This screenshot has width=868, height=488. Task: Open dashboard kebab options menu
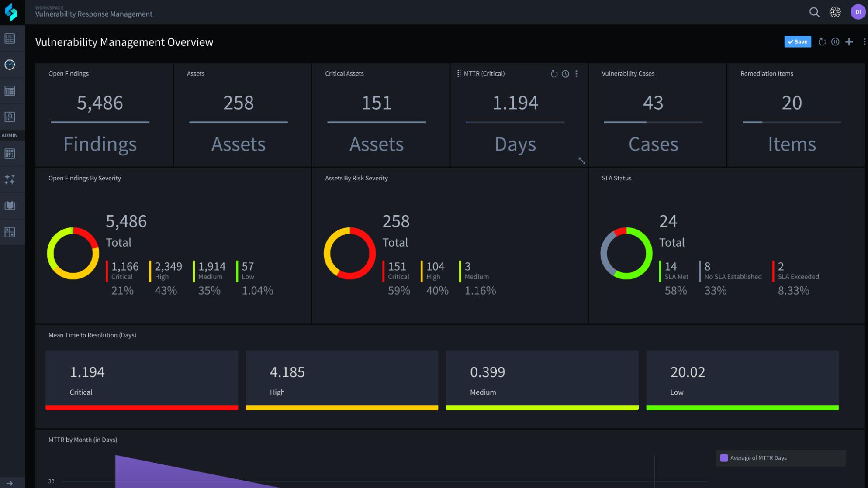pos(864,42)
